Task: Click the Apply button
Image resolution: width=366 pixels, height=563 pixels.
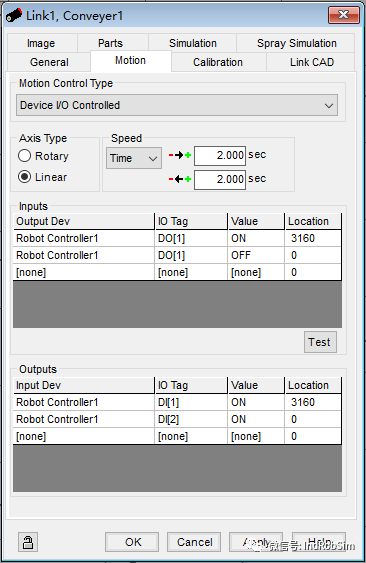Action: [256, 541]
